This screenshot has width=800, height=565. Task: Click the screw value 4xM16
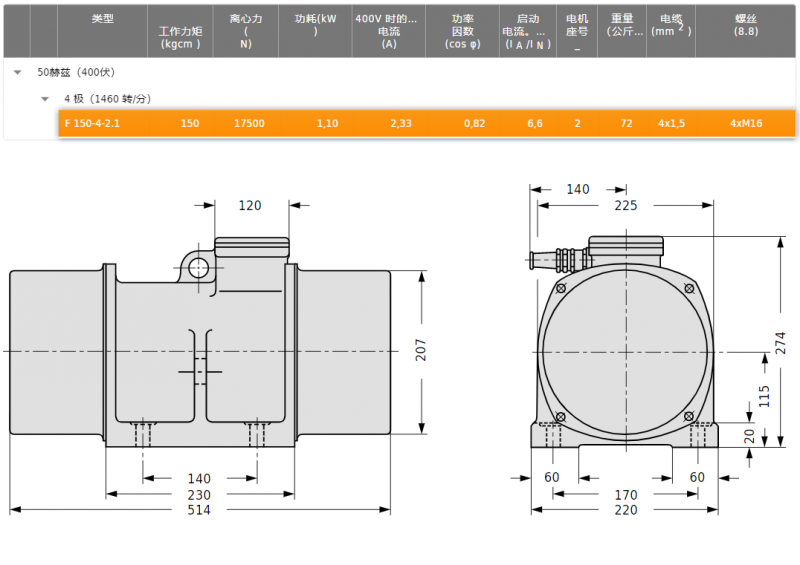(x=746, y=124)
